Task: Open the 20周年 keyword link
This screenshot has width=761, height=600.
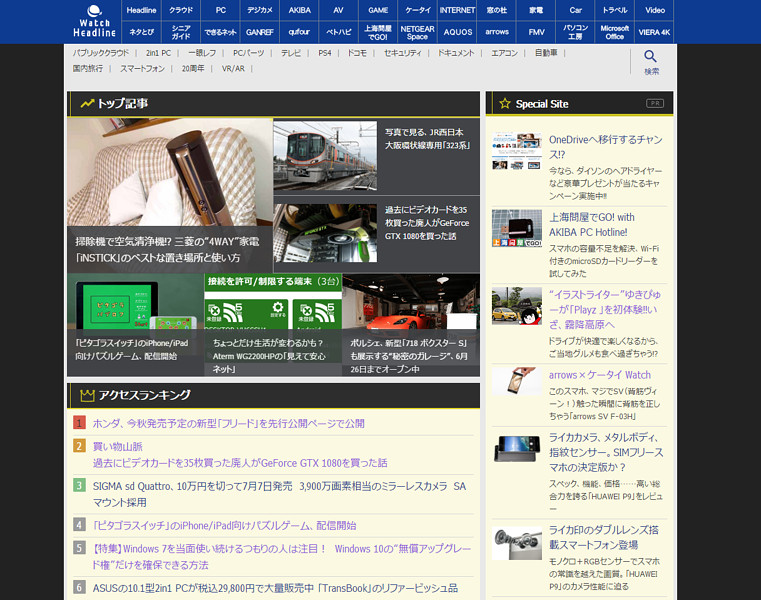Action: (193, 68)
